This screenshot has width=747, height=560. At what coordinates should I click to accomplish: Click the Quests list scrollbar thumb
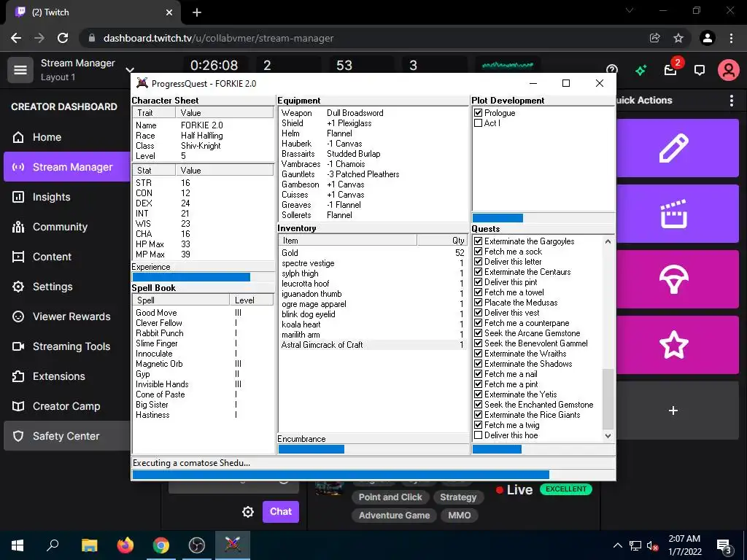click(x=608, y=400)
